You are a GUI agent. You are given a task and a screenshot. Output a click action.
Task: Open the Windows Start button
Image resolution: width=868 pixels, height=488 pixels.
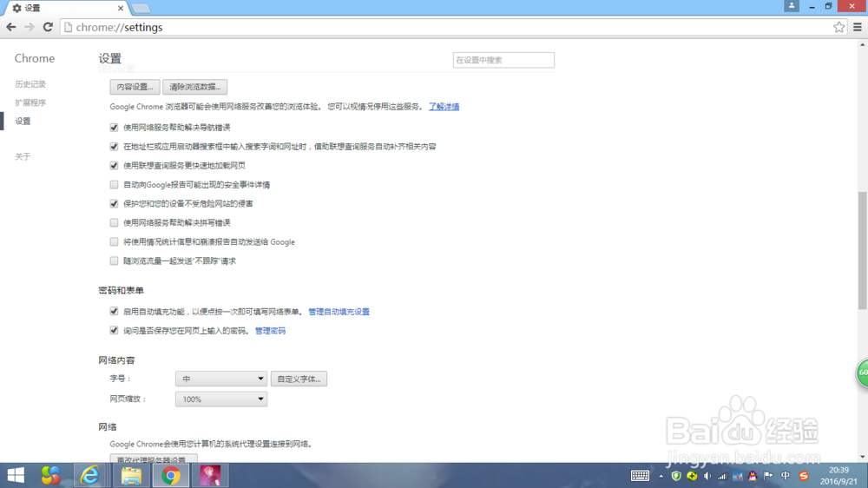pyautogui.click(x=16, y=475)
